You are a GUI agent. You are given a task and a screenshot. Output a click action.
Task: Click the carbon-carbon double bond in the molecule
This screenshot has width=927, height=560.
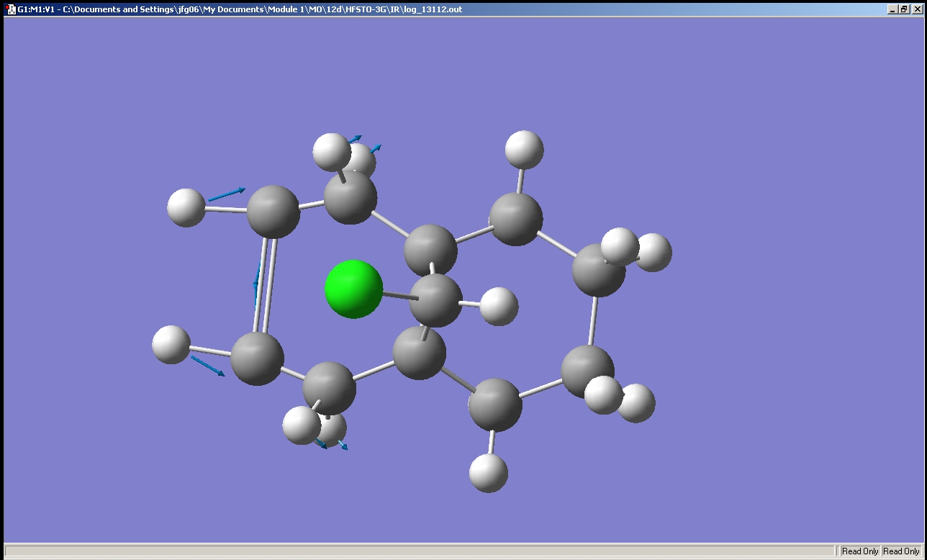pos(264,285)
